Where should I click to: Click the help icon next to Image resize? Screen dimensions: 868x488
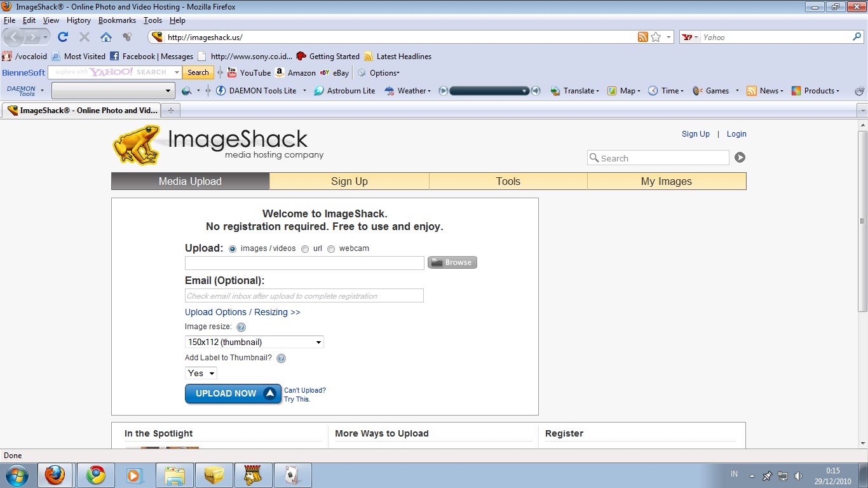pos(241,327)
